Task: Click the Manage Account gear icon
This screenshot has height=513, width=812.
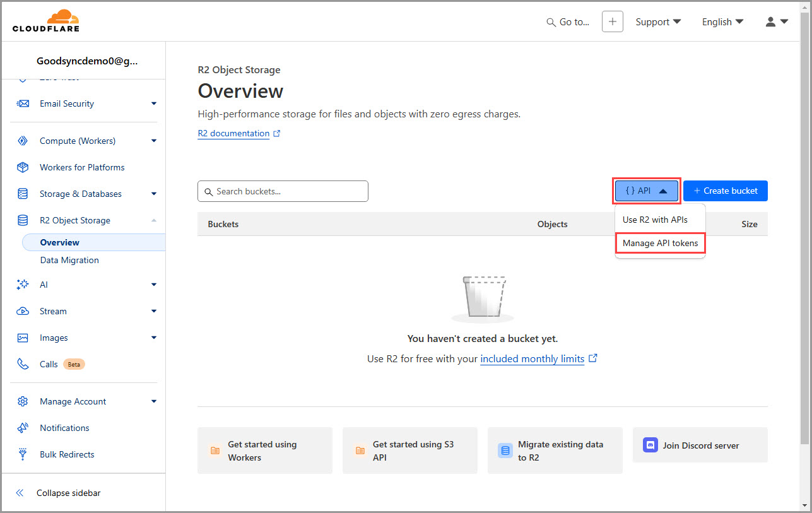Action: [23, 401]
